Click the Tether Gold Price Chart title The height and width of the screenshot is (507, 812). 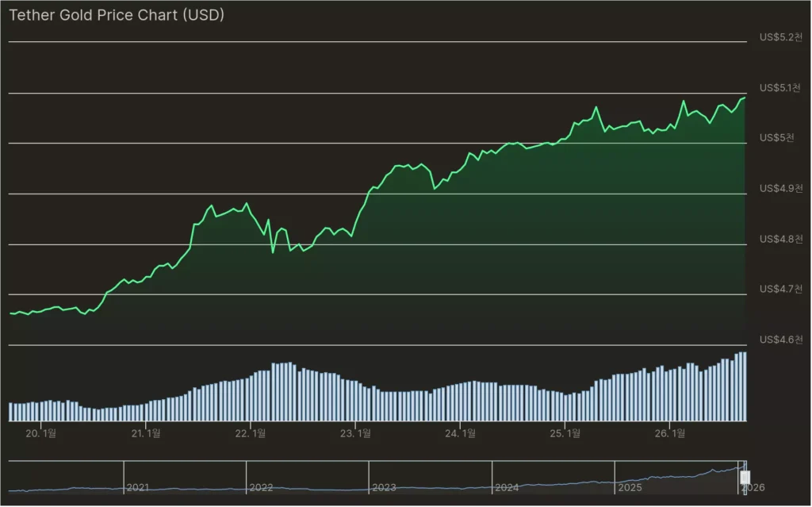117,15
